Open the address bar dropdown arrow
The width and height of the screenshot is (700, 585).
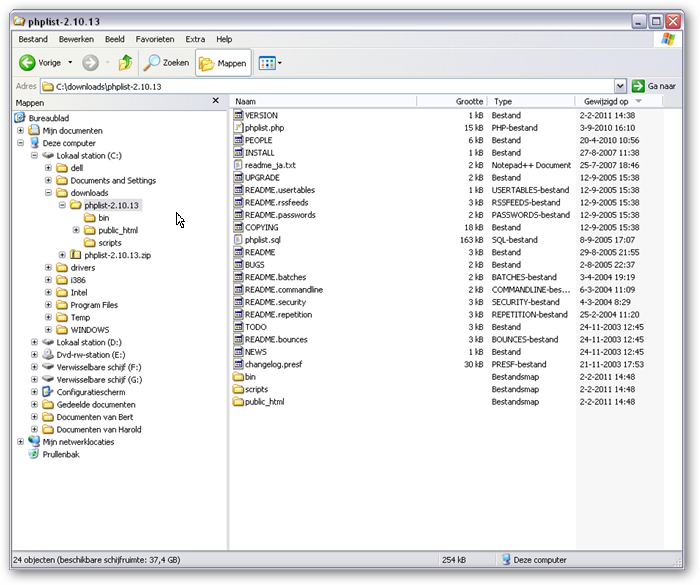[620, 86]
